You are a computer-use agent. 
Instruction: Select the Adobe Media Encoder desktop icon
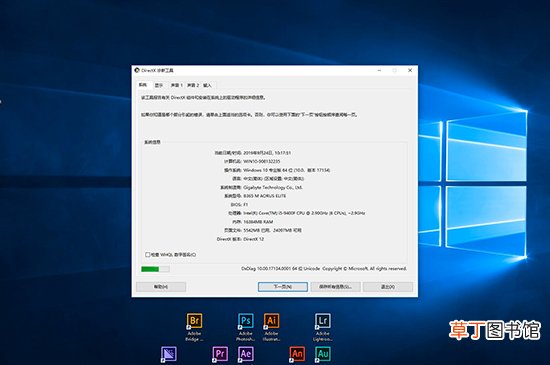pos(169,354)
